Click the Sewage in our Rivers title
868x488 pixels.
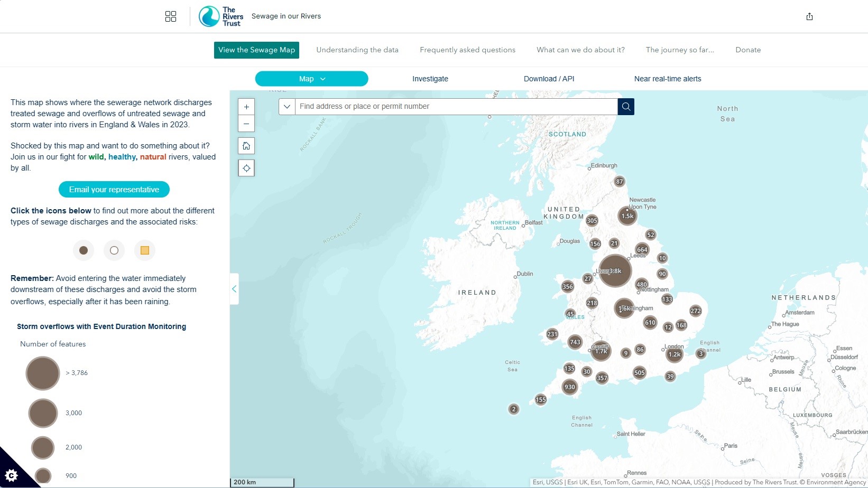286,16
